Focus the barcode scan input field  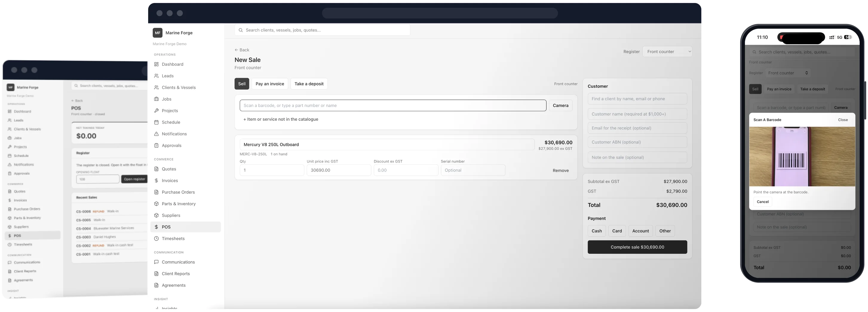tap(393, 105)
